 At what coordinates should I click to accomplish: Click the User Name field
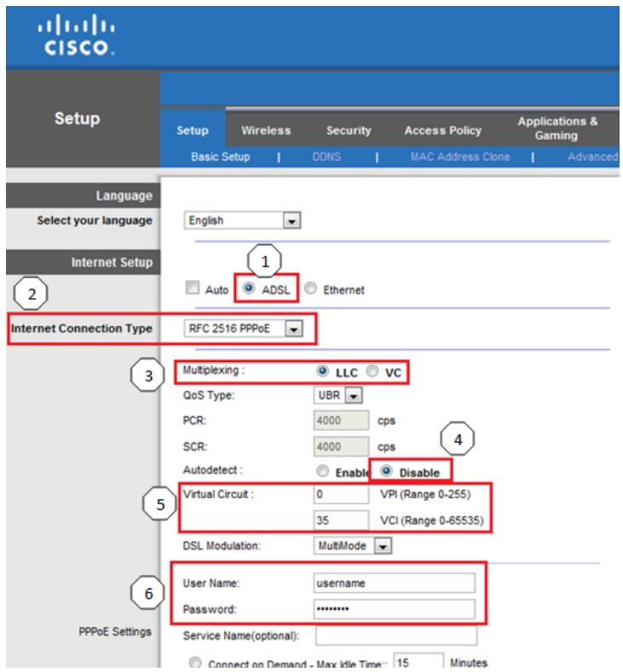(x=394, y=583)
